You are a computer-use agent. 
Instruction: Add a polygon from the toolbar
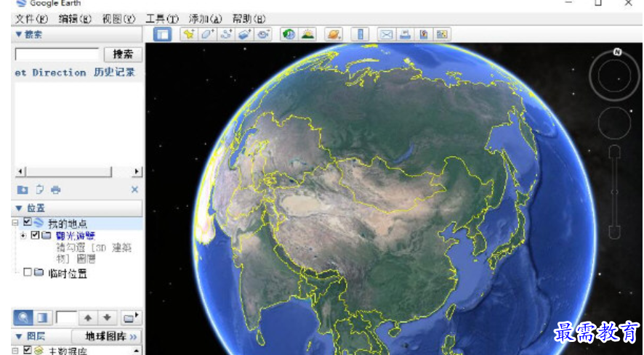pos(207,34)
